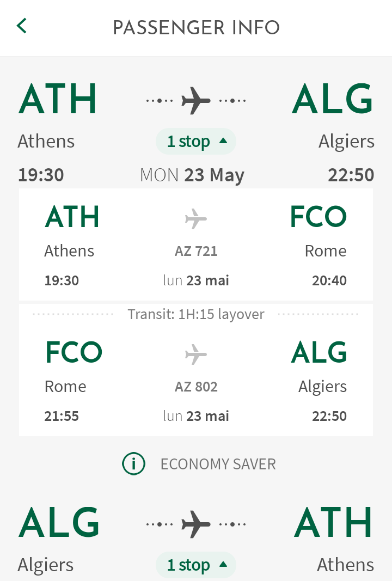Image resolution: width=392 pixels, height=581 pixels.
Task: Click the up arrow on the outbound stop pill
Action: pos(223,141)
